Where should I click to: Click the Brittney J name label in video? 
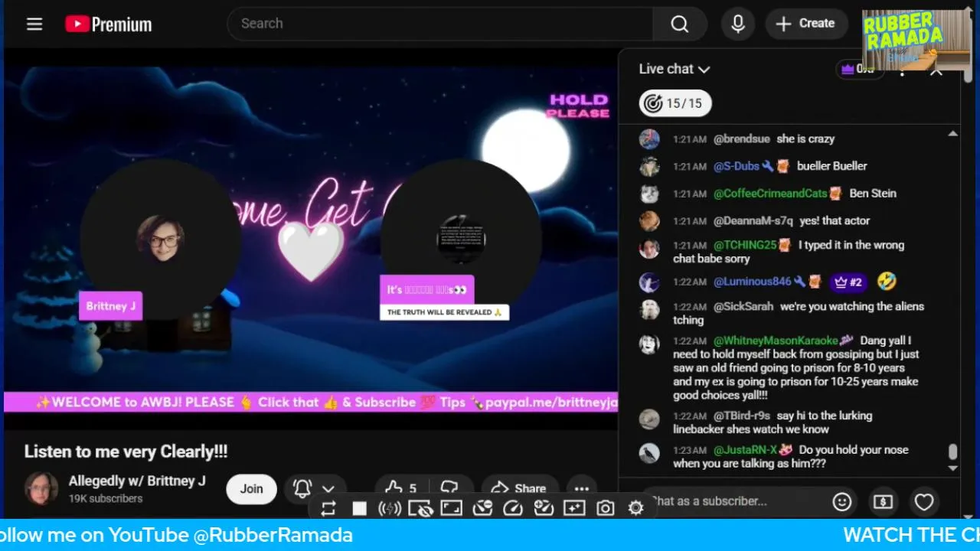(110, 306)
